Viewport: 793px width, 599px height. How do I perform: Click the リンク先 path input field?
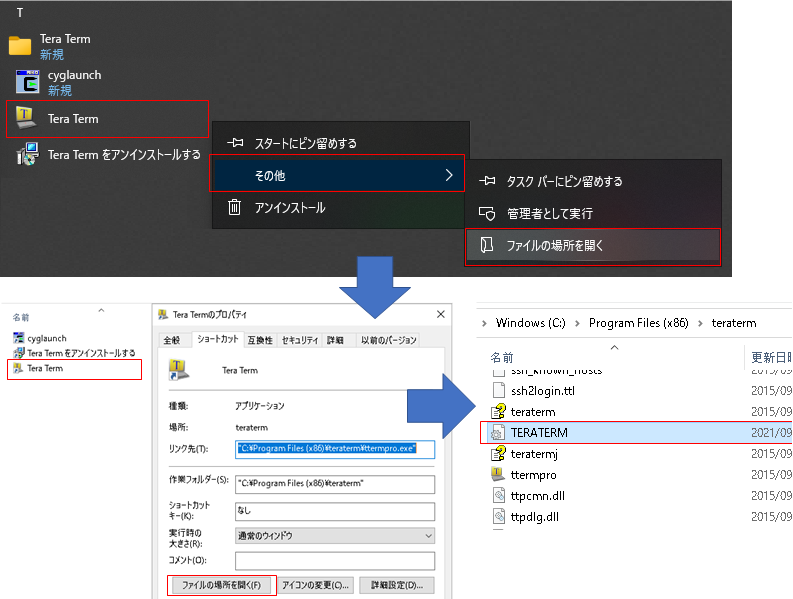pos(335,449)
